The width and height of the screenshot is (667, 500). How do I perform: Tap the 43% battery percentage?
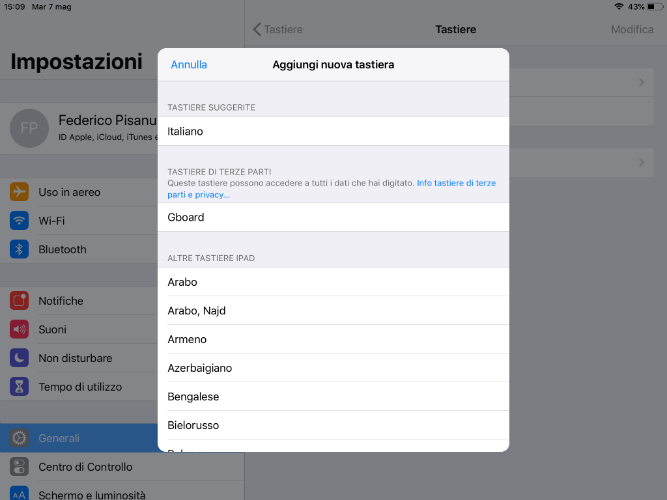point(636,7)
